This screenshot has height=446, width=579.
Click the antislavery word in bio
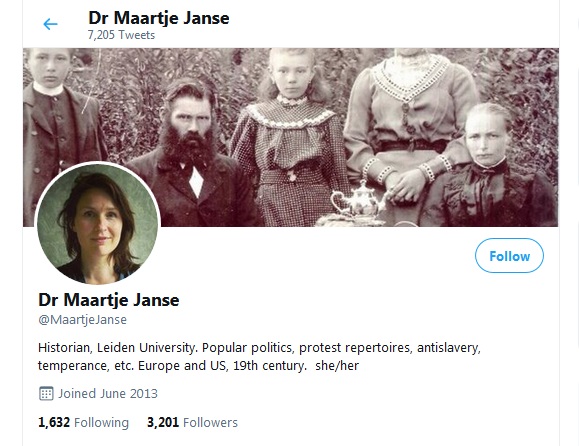point(448,348)
